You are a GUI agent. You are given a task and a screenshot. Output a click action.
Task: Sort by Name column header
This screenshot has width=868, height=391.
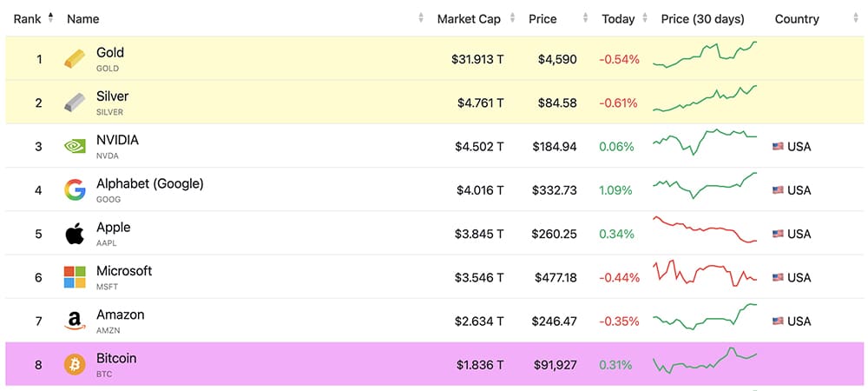click(x=83, y=19)
